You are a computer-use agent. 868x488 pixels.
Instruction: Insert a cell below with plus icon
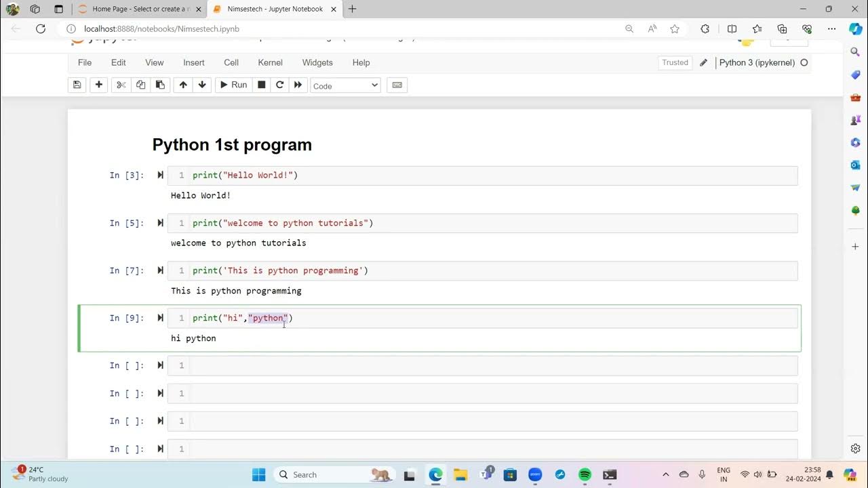pyautogui.click(x=99, y=85)
